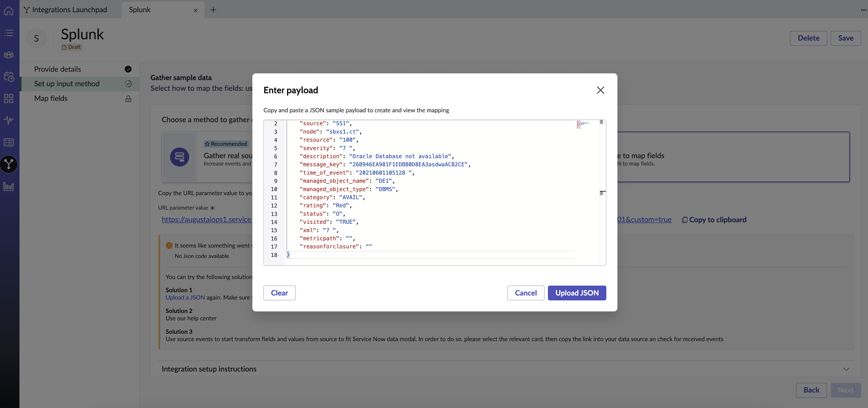This screenshot has height=408, width=868.
Task: Click the Upload a JSON link
Action: [185, 297]
